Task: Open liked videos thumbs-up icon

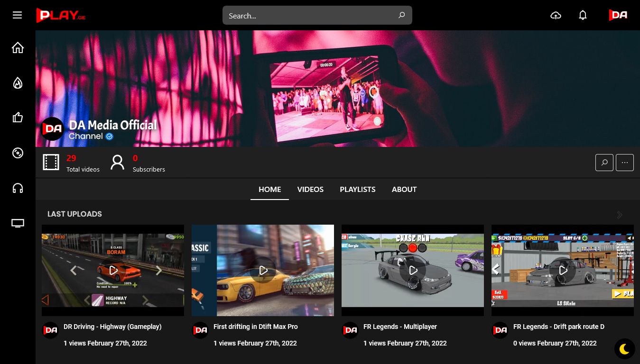Action: point(18,118)
